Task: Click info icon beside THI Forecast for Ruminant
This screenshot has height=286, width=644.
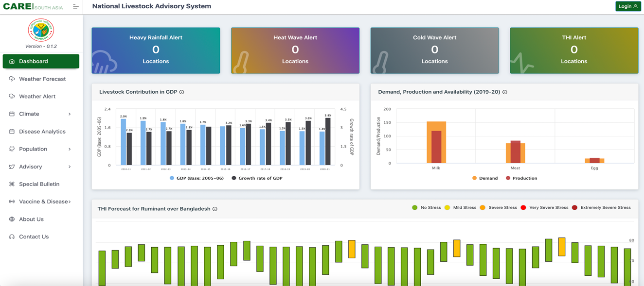Action: (x=215, y=209)
